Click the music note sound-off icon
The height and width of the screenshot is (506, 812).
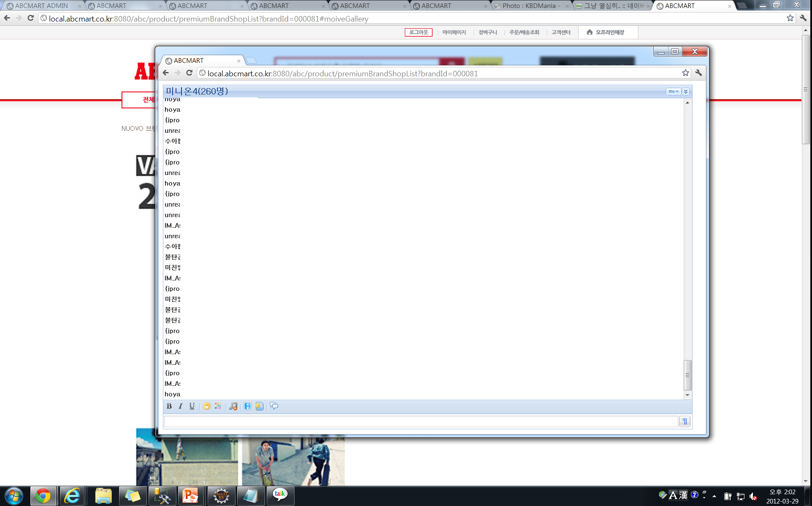pyautogui.click(x=233, y=406)
